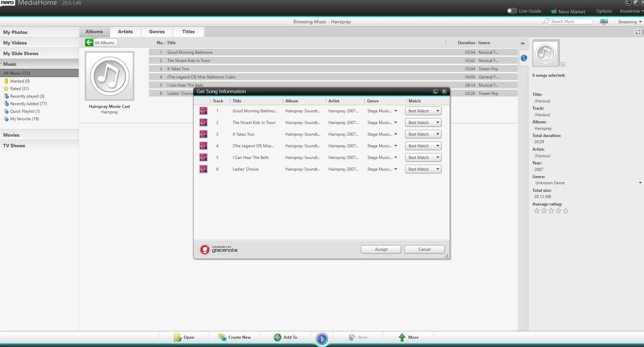This screenshot has height=347, width=644.
Task: Open Recently played (3) playlist
Action: click(27, 96)
